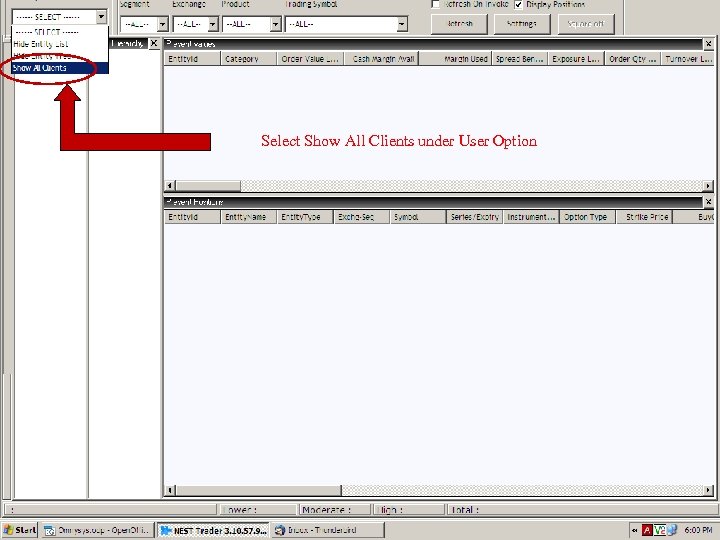Uncheck the Display Positions checkbox
720x540 pixels.
pos(518,4)
